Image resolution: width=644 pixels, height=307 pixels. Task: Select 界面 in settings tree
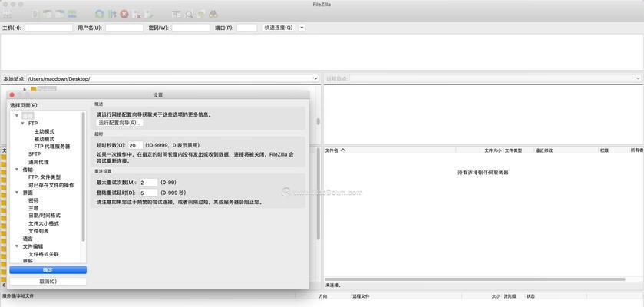click(x=28, y=193)
